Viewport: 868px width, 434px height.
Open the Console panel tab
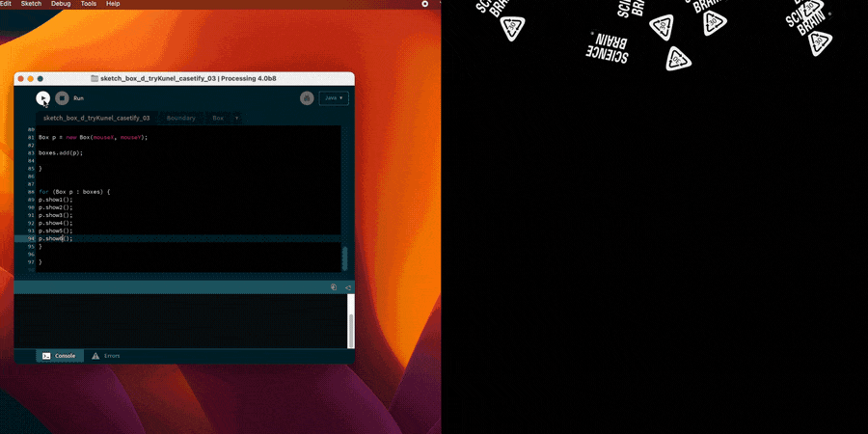click(60, 356)
